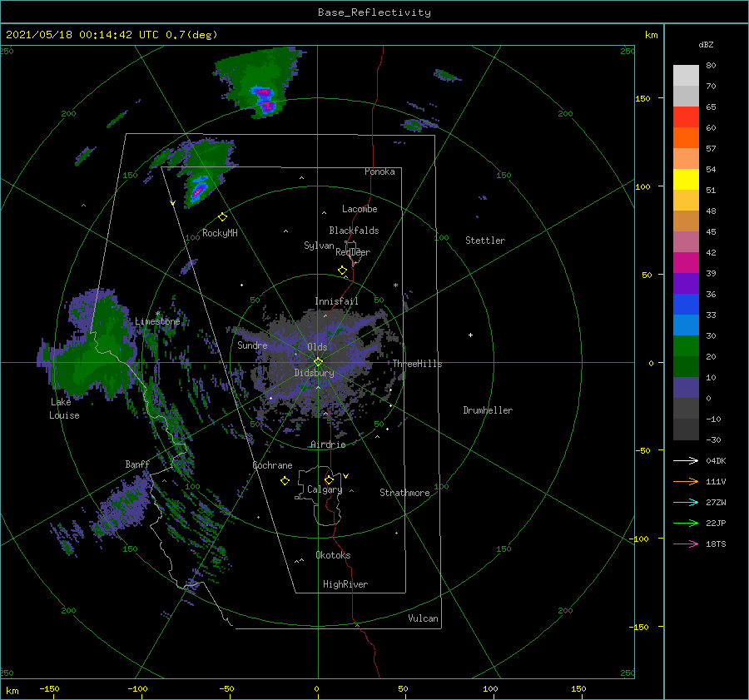This screenshot has width=749, height=700.
Task: Click the intense storm cell north of RockyMH
Action: point(199,189)
